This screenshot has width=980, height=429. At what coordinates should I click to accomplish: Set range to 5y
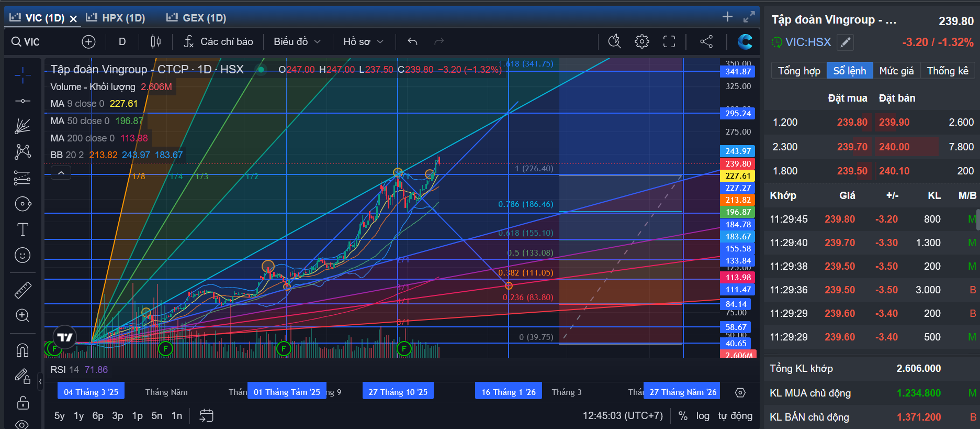tap(60, 416)
